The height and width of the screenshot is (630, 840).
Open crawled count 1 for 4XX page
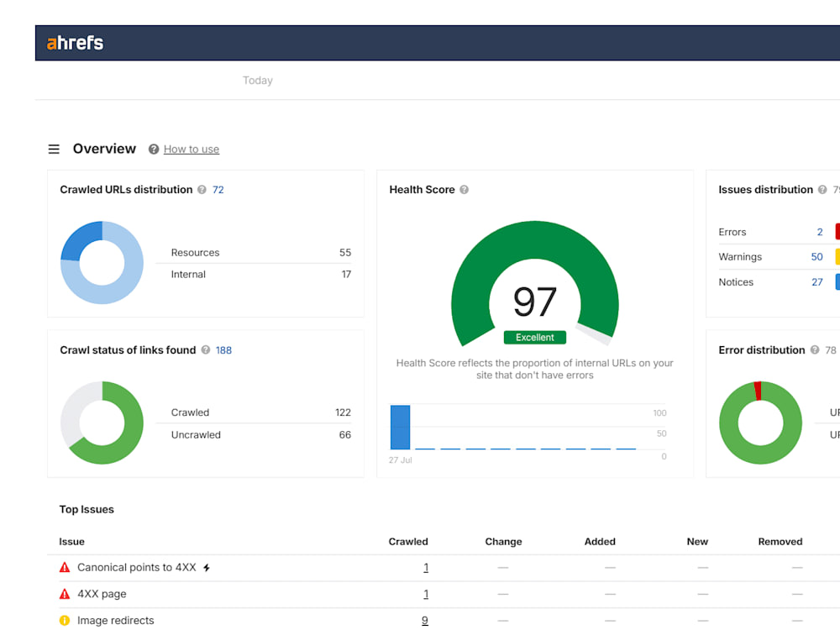426,594
